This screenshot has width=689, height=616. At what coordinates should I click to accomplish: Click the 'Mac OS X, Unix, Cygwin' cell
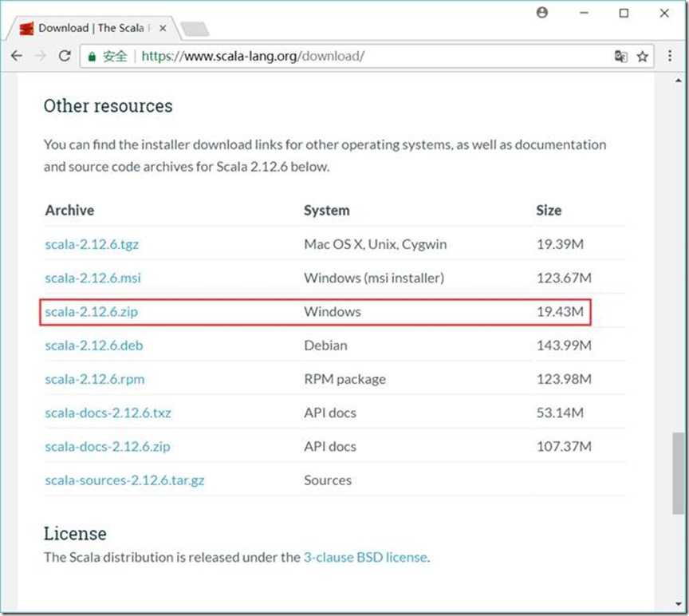point(376,244)
